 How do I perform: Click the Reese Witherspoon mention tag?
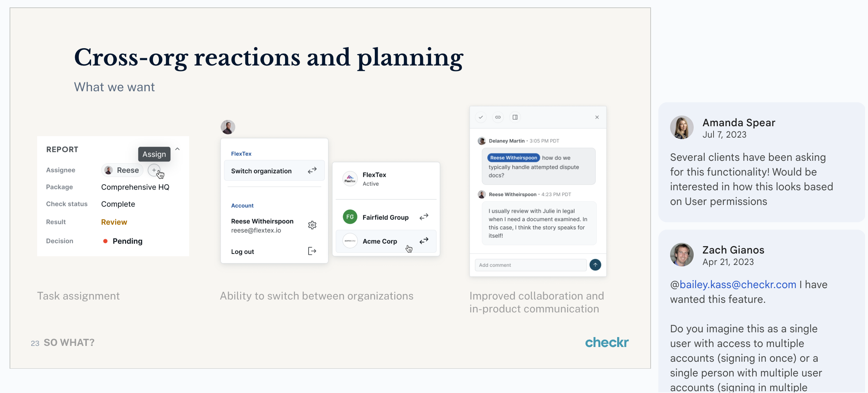click(513, 158)
